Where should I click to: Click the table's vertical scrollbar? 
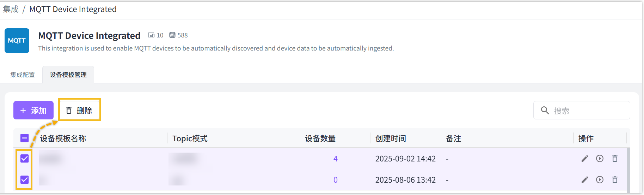(x=628, y=170)
